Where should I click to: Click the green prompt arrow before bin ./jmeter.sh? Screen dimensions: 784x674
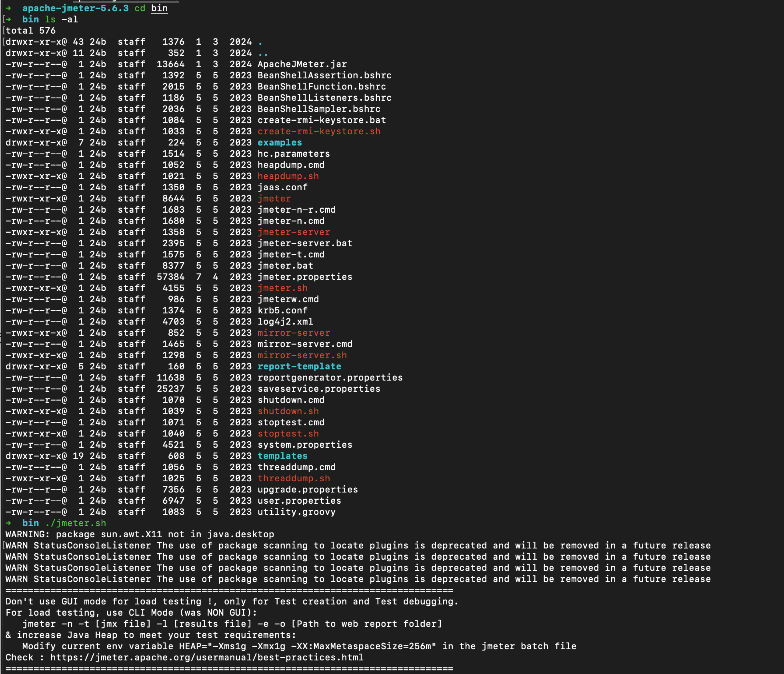click(x=8, y=523)
